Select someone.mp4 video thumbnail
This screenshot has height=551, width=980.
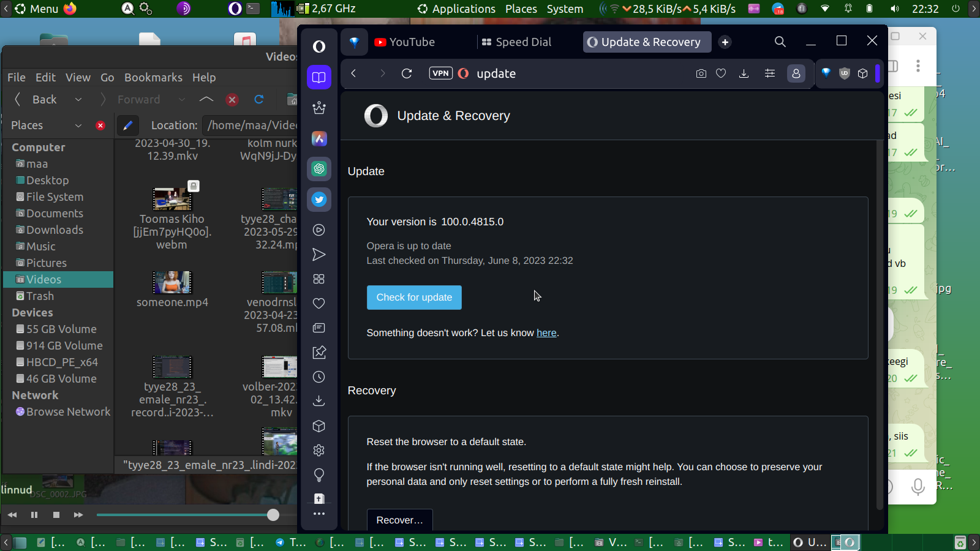(172, 282)
